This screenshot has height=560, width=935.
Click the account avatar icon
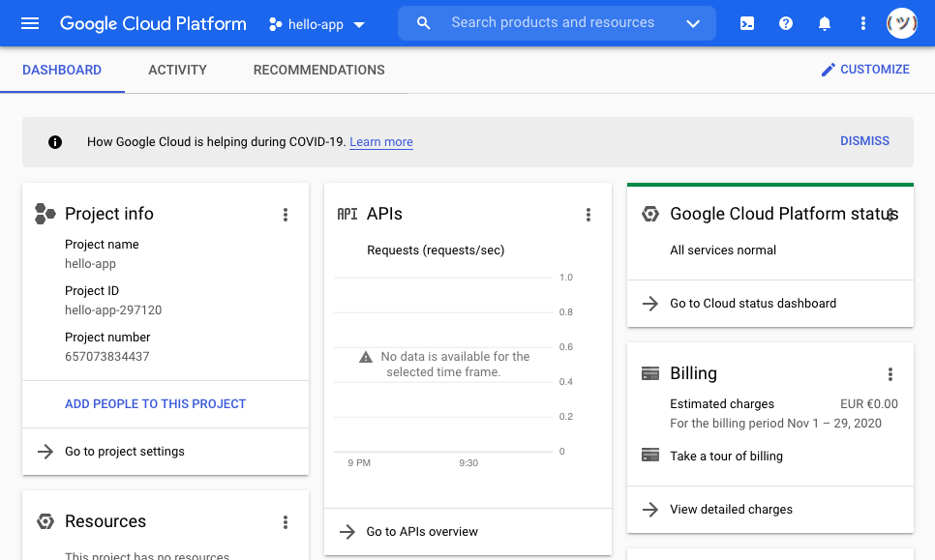pyautogui.click(x=901, y=22)
